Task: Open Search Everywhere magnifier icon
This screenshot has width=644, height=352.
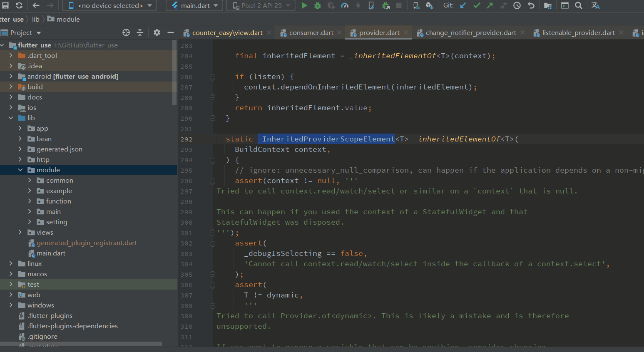Action: [x=579, y=5]
